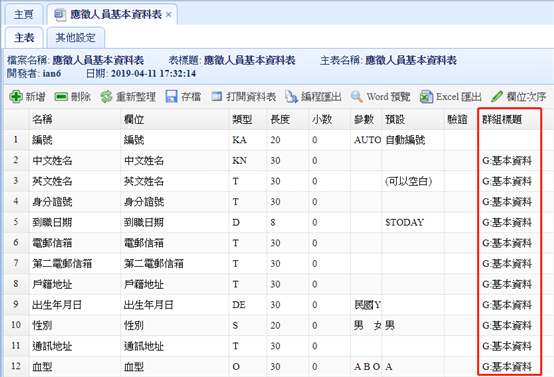
Task: Click the A B O parameter cell
Action: [366, 366]
